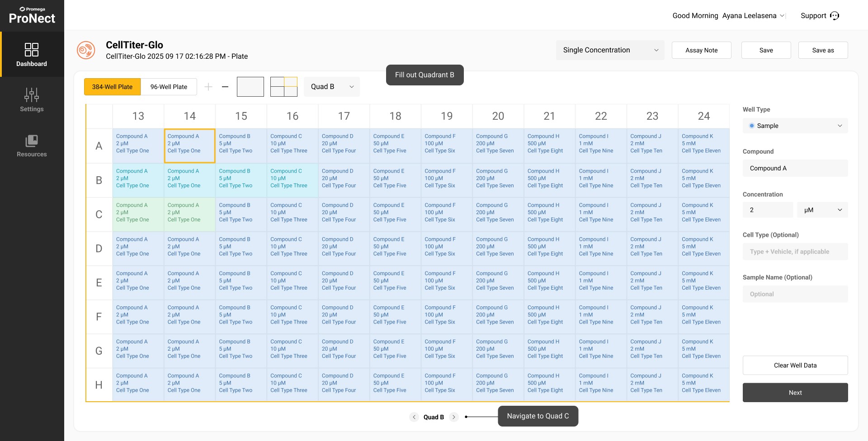Open the Quad B selector dropdown
The height and width of the screenshot is (441, 868).
[x=332, y=87]
